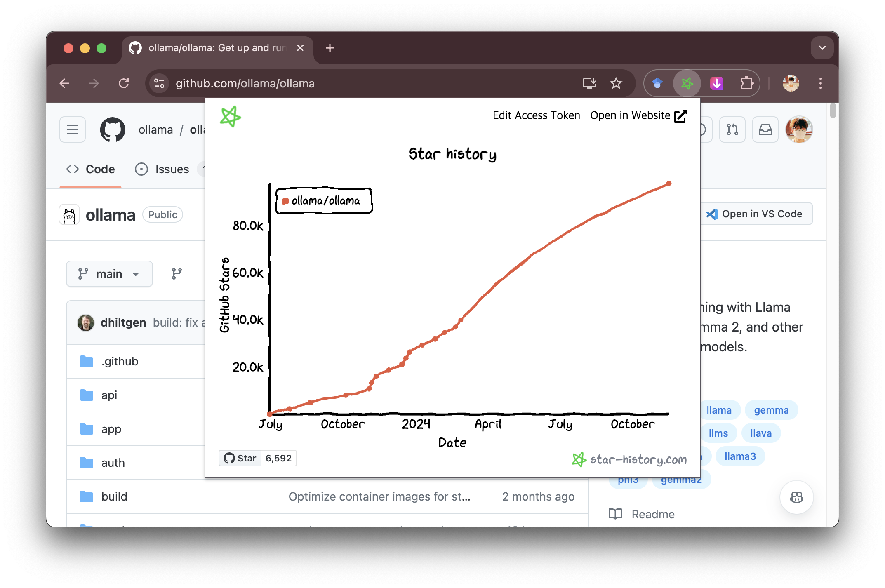The image size is (885, 588).
Task: Expand the main branch dropdown
Action: pyautogui.click(x=109, y=274)
